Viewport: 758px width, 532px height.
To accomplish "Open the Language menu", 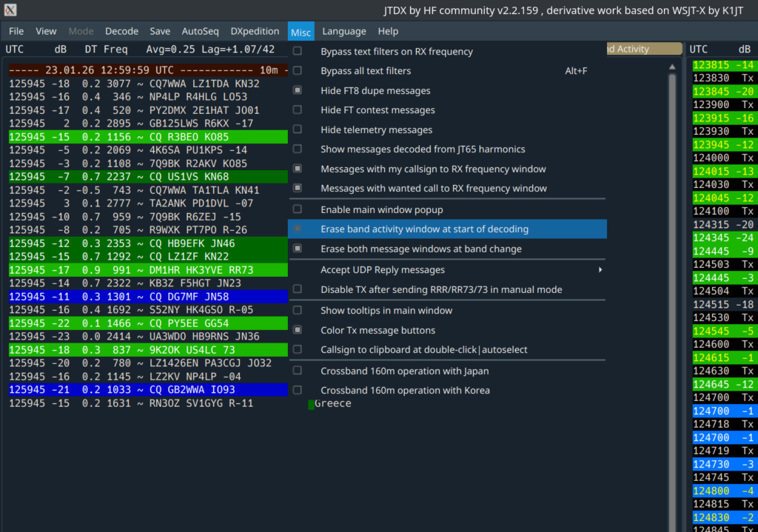I will (x=343, y=31).
